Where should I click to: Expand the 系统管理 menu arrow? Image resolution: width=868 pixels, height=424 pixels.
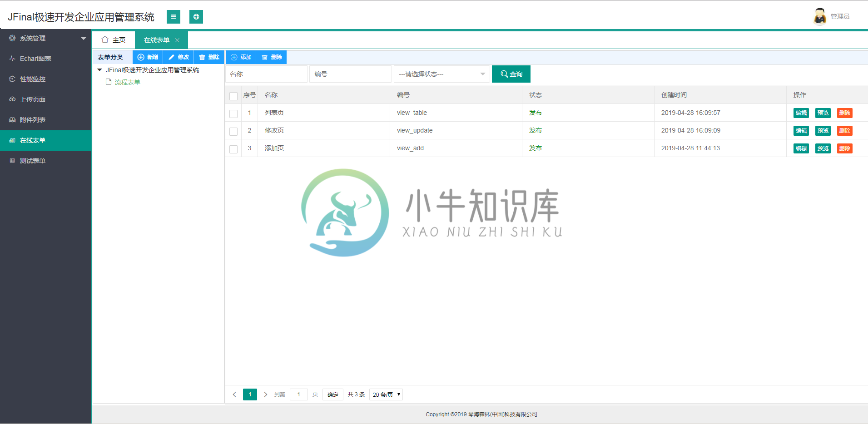(x=84, y=39)
